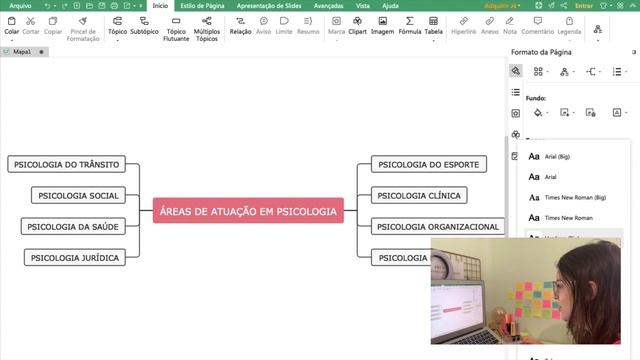Open the Vista tab
The height and width of the screenshot is (360, 640).
[x=362, y=6]
